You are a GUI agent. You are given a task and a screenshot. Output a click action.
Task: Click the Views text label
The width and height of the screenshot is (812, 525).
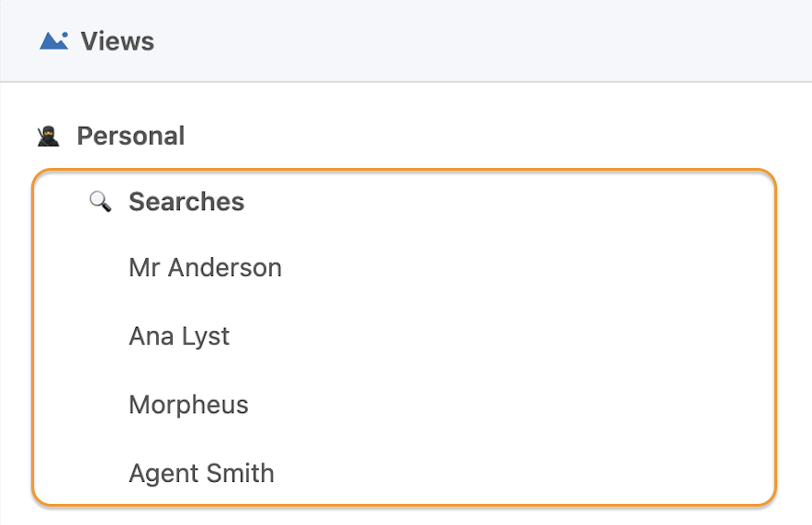point(118,41)
